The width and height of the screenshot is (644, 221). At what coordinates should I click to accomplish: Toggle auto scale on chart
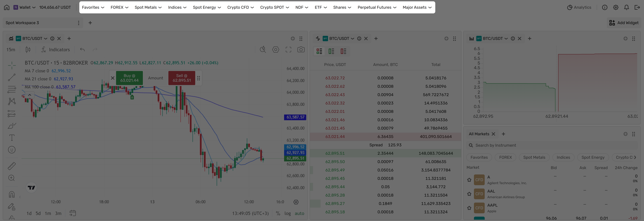299,213
